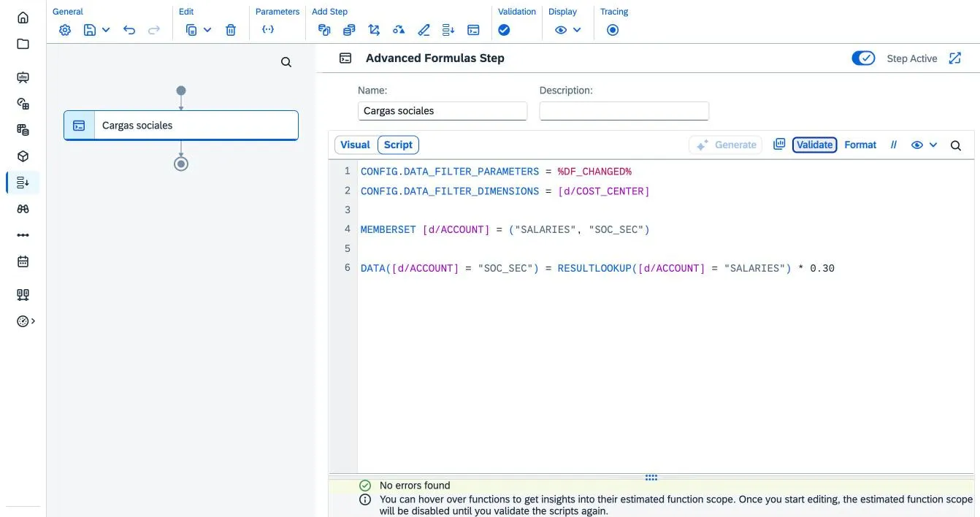The height and width of the screenshot is (517, 980).
Task: Search steps using the canvas magnifier
Action: coord(286,62)
